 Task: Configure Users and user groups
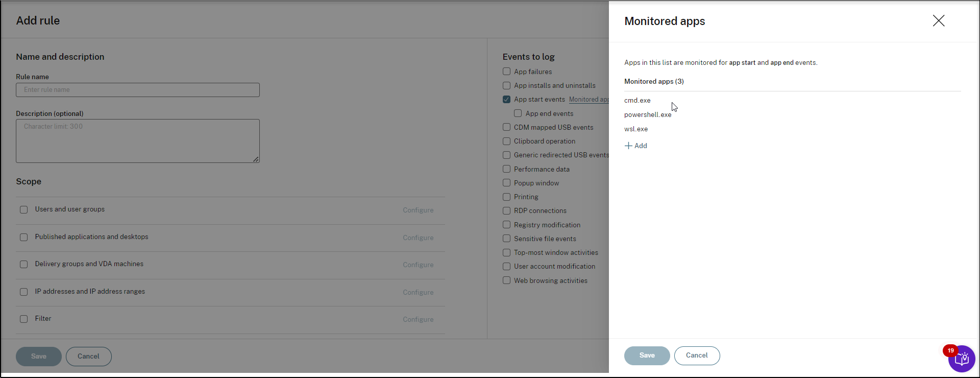tap(418, 210)
